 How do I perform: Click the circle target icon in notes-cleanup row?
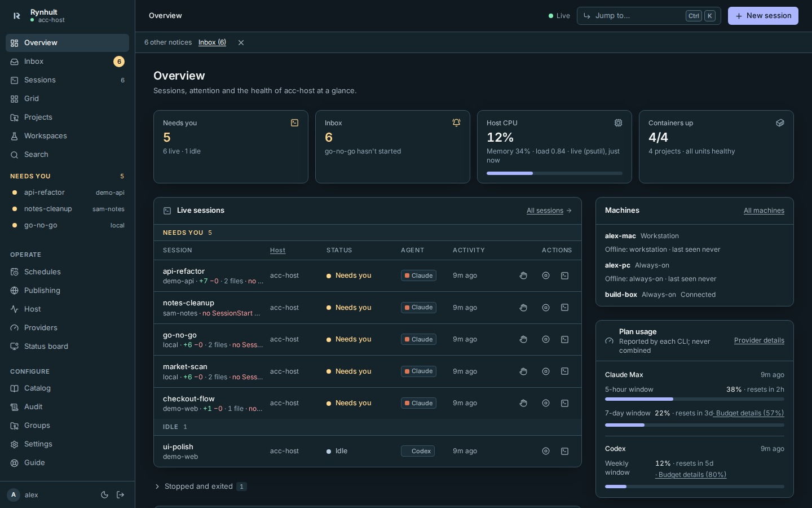pyautogui.click(x=546, y=308)
